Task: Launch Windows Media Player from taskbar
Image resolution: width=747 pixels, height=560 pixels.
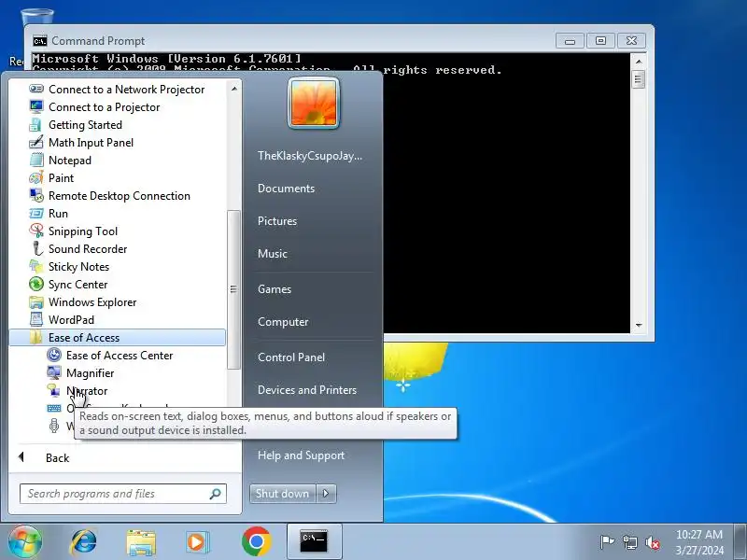Action: tap(197, 542)
